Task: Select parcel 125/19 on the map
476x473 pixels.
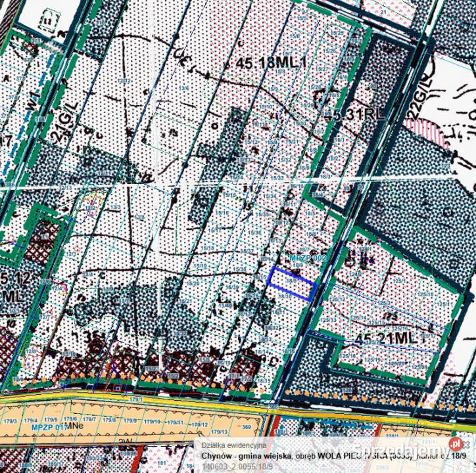Action: tap(373, 360)
